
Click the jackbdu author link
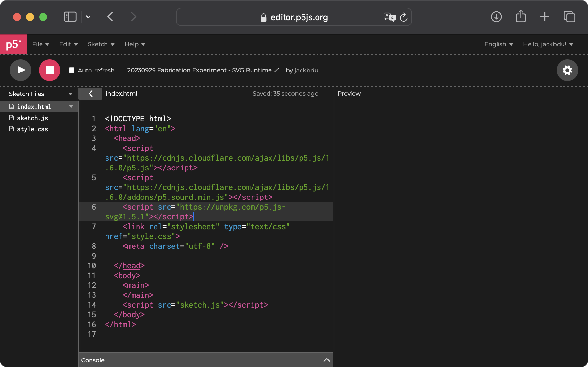[306, 71]
